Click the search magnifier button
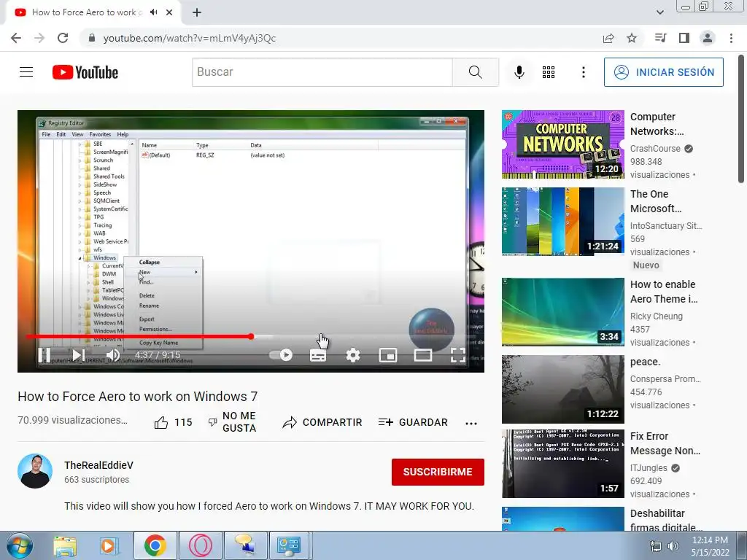Viewport: 747px width, 560px height. click(475, 72)
